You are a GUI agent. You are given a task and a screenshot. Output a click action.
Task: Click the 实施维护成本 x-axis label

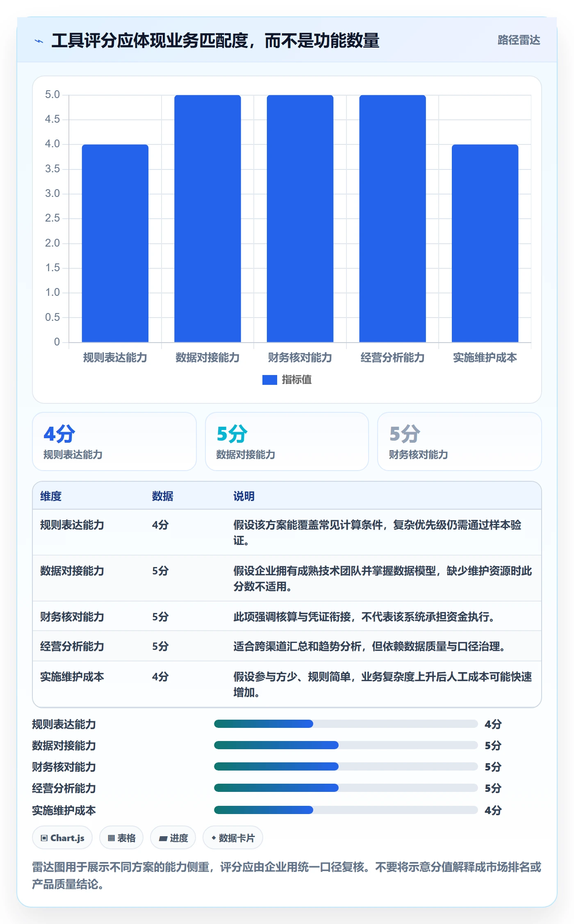tap(485, 358)
